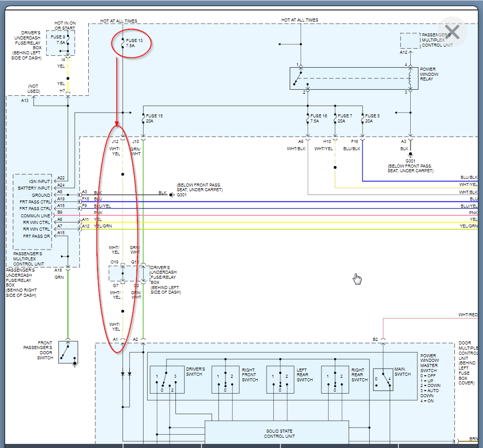Select the Fuse 15 20A symbol

click(x=143, y=118)
